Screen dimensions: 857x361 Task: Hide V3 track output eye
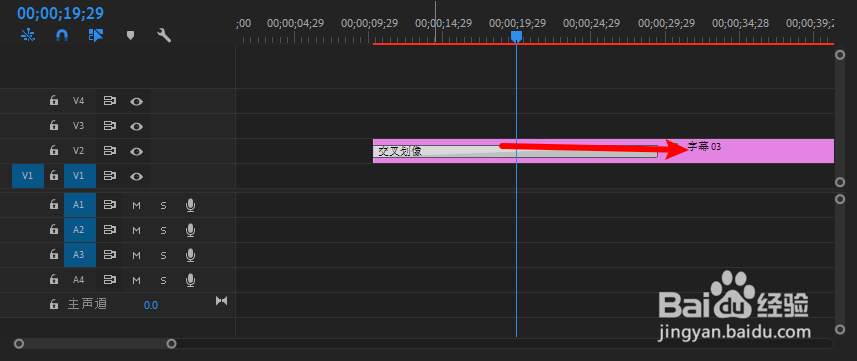(136, 126)
